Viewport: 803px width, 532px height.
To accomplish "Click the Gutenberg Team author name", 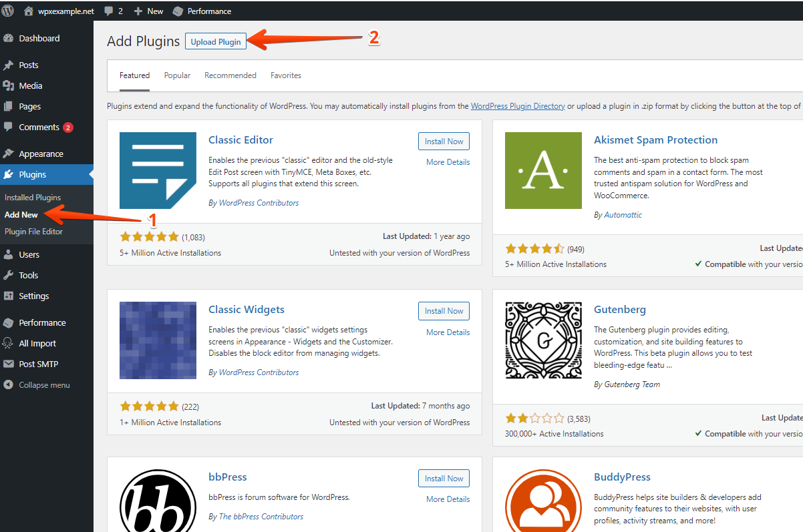I will pyautogui.click(x=633, y=384).
